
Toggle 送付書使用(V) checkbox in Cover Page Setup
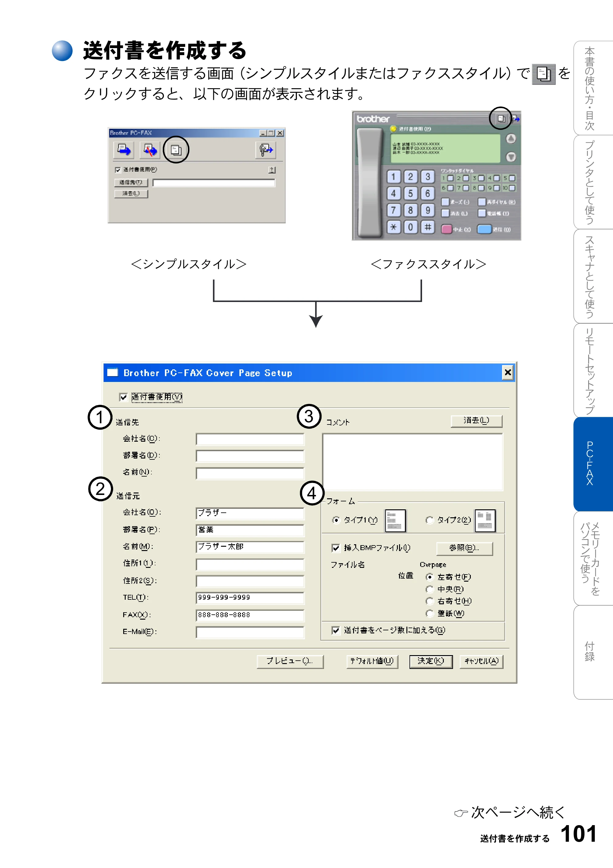[x=123, y=397]
